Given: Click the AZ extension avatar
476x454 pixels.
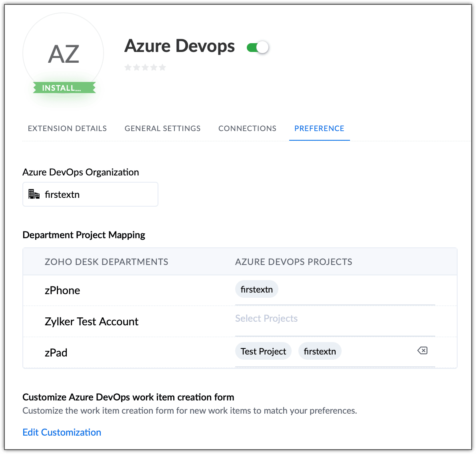Looking at the screenshot, I should [x=63, y=54].
